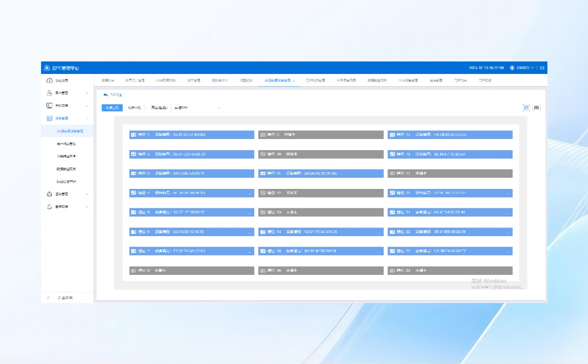Select the slot 13 empty card row
Image resolution: width=588 pixels, height=364 pixels.
[321, 212]
